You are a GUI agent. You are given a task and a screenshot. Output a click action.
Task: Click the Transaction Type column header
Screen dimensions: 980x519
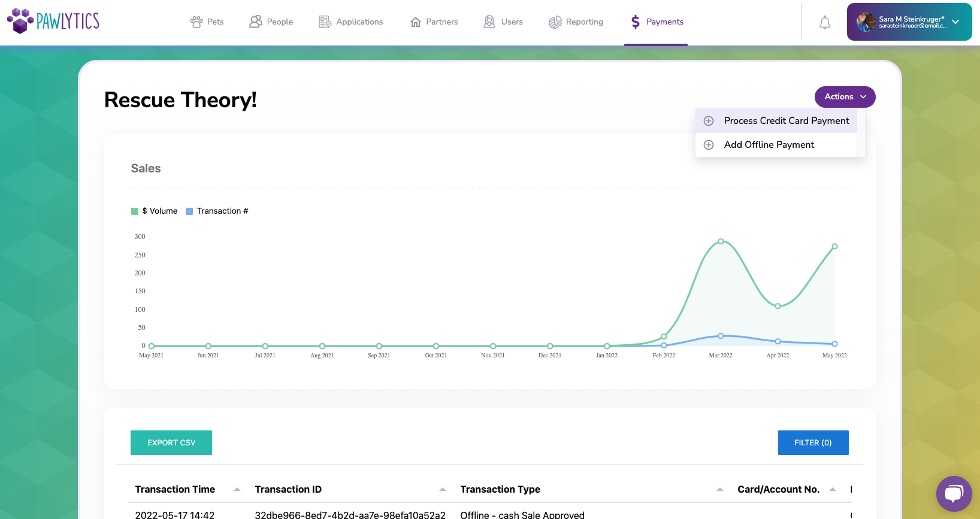coord(500,490)
